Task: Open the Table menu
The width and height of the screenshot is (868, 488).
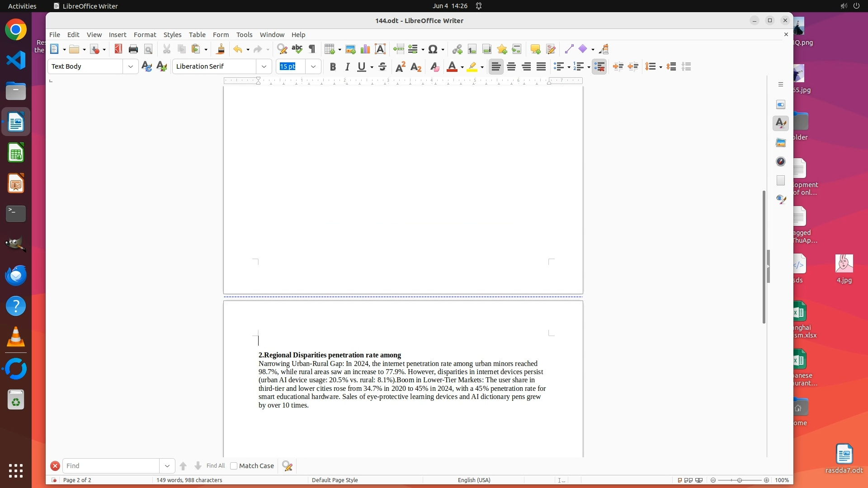Action: click(197, 34)
